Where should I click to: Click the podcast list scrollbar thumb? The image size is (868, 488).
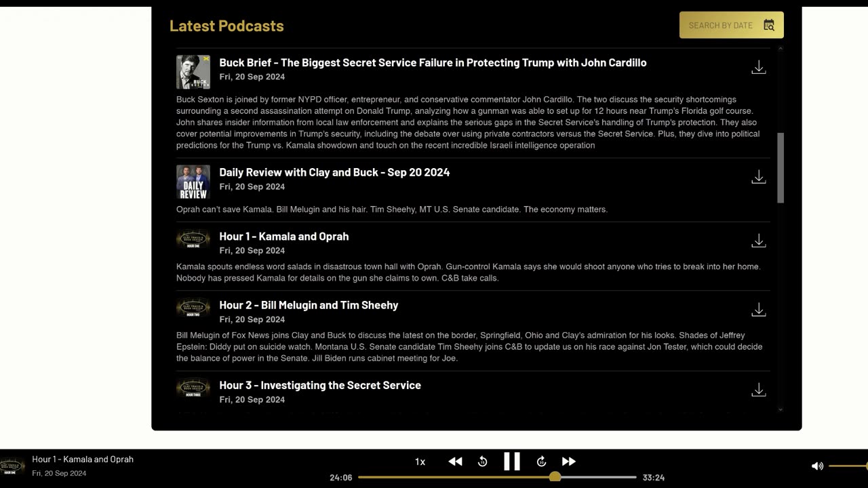[781, 167]
